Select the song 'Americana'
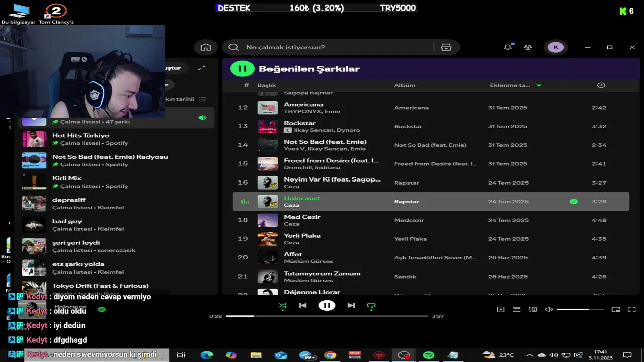 tap(303, 104)
